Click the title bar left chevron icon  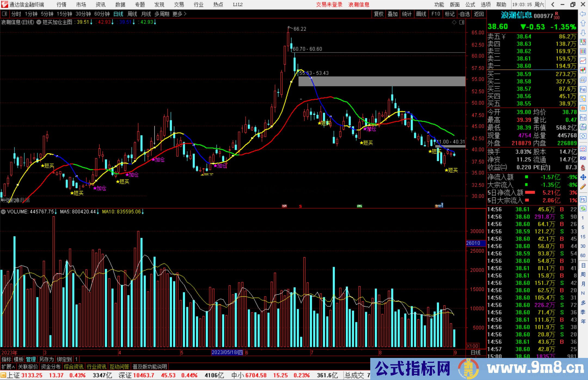click(x=553, y=4)
